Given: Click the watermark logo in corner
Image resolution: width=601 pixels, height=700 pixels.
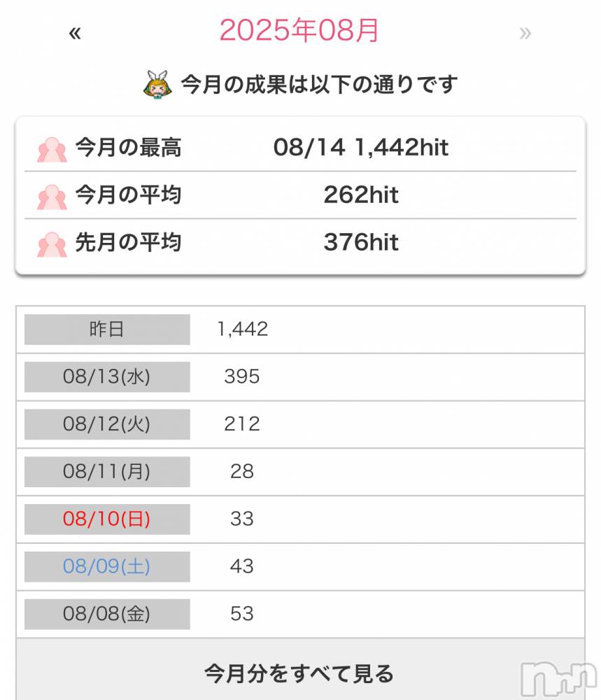Looking at the screenshot, I should [558, 678].
